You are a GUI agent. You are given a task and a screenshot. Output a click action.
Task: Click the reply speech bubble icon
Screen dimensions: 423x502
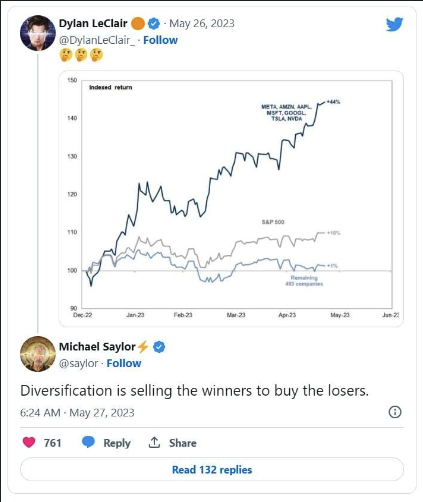tap(88, 442)
